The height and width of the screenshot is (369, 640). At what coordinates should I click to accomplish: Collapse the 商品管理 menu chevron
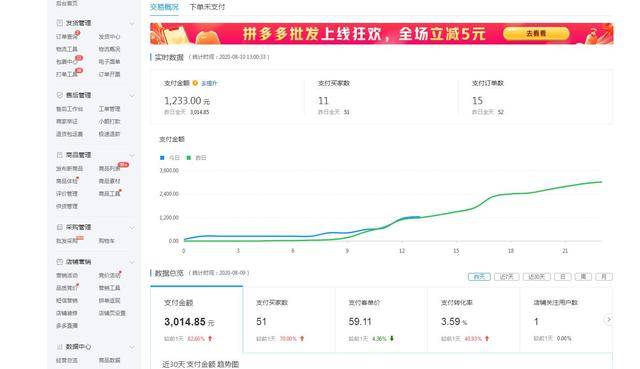point(132,155)
